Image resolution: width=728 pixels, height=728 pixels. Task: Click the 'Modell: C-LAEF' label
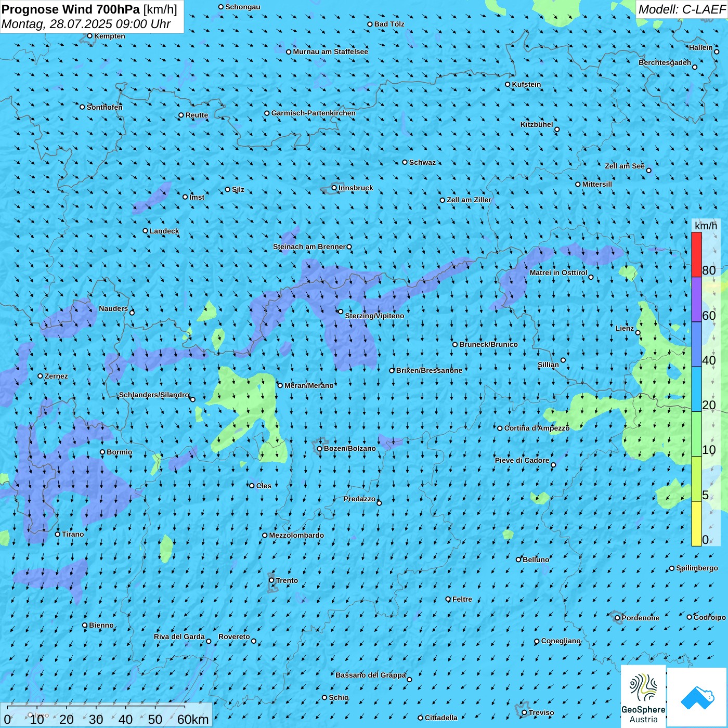tap(682, 9)
